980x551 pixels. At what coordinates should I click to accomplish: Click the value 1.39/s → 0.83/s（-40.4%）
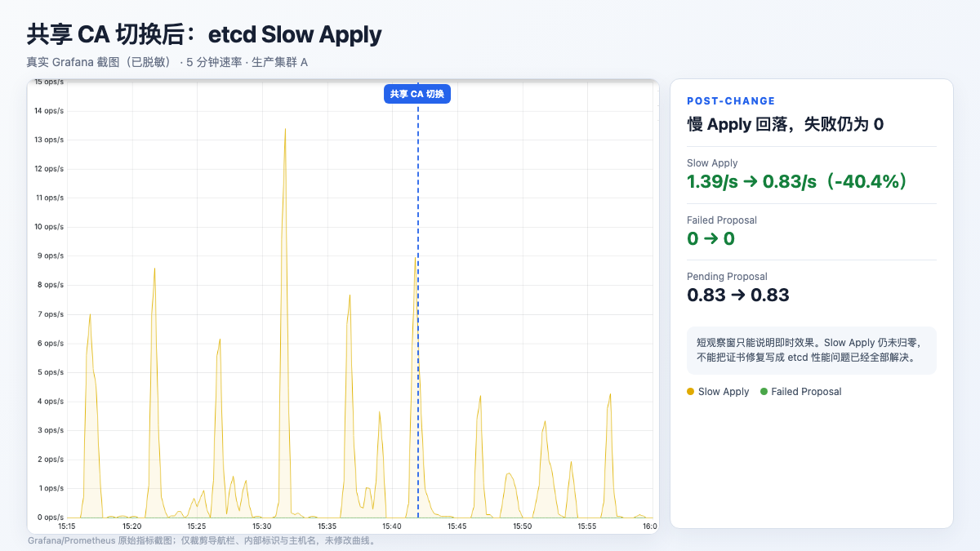click(x=799, y=181)
